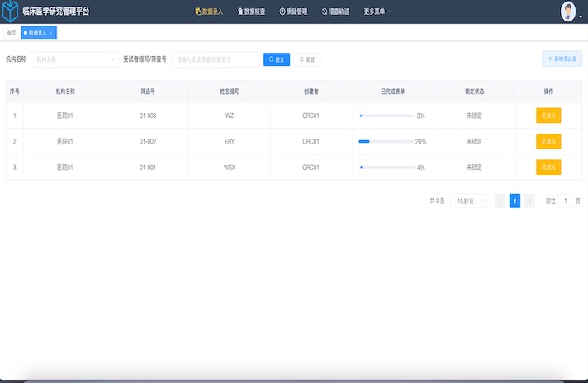
Task: Expand the 更多菜单 dropdown
Action: (378, 12)
